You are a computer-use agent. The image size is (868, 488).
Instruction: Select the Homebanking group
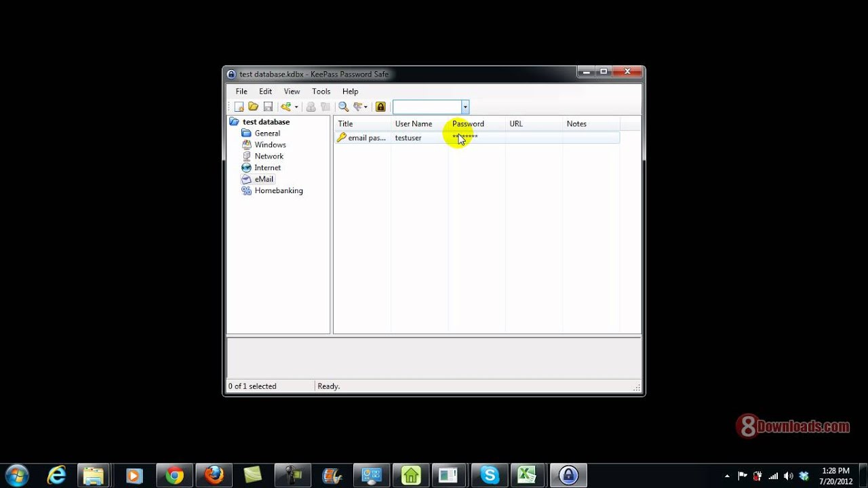pyautogui.click(x=279, y=191)
